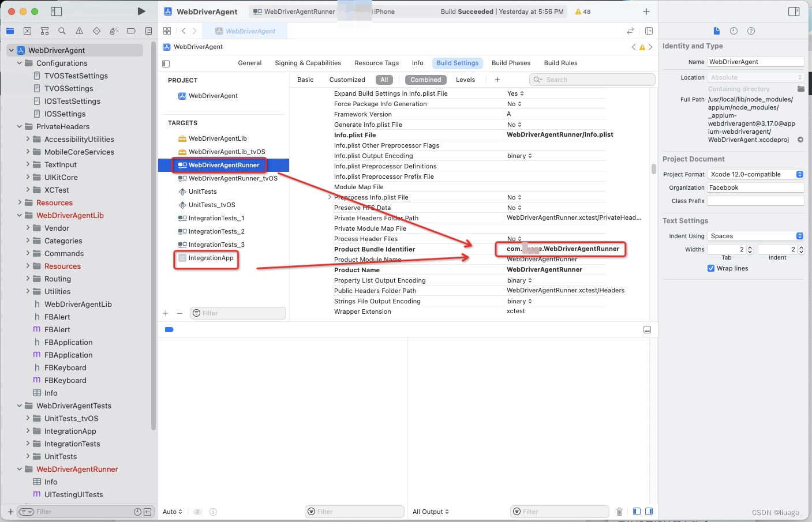This screenshot has width=812, height=522.
Task: Add a new tab with plus
Action: click(646, 12)
